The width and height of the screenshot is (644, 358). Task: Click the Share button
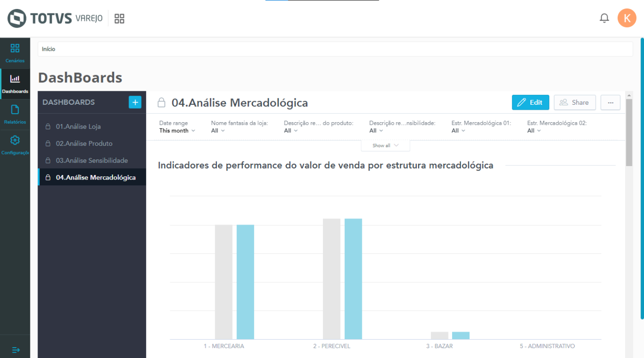[575, 102]
